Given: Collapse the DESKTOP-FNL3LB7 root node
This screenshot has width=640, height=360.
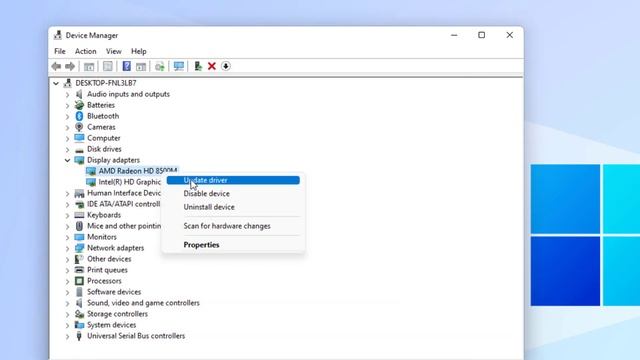Looking at the screenshot, I should coord(56,83).
